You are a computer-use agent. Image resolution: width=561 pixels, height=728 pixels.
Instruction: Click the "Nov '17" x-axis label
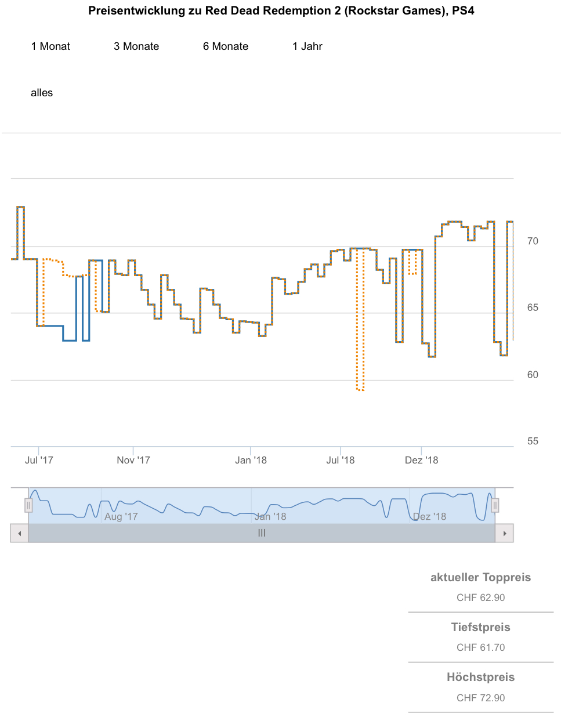pyautogui.click(x=133, y=460)
